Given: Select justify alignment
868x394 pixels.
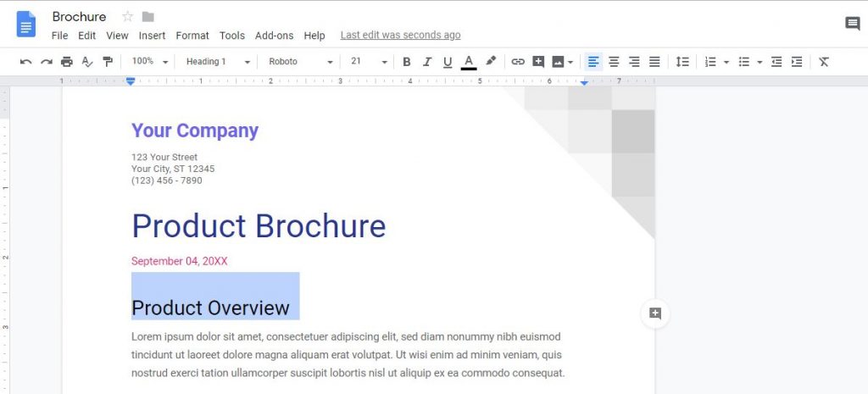Looking at the screenshot, I should (654, 62).
